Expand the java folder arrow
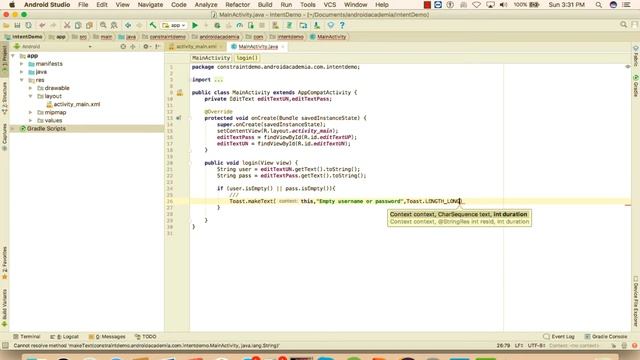 pos(22,72)
